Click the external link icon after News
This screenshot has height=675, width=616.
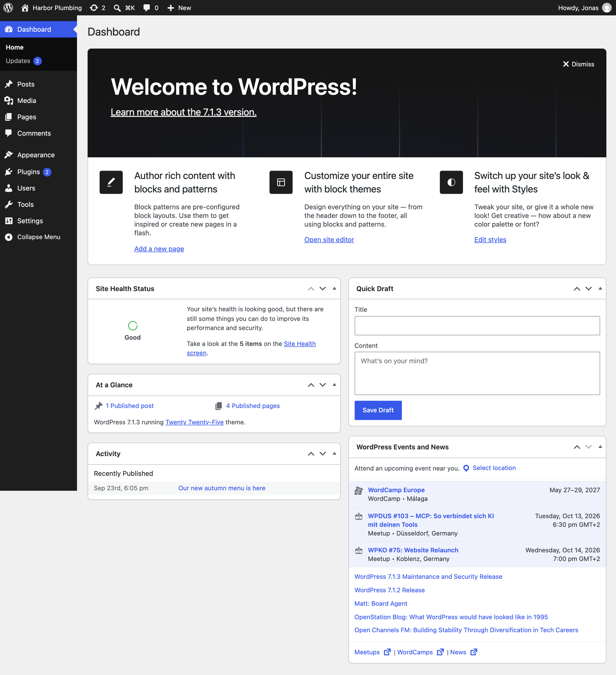point(474,652)
